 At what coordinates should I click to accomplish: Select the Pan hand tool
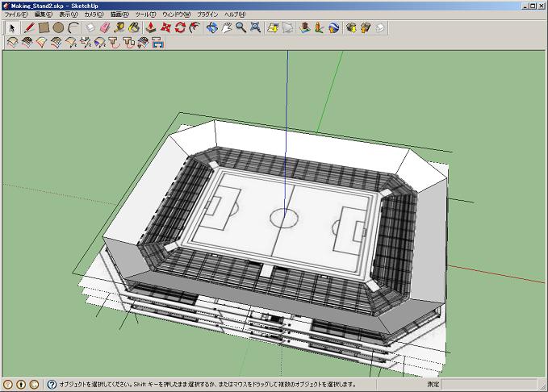(x=226, y=27)
